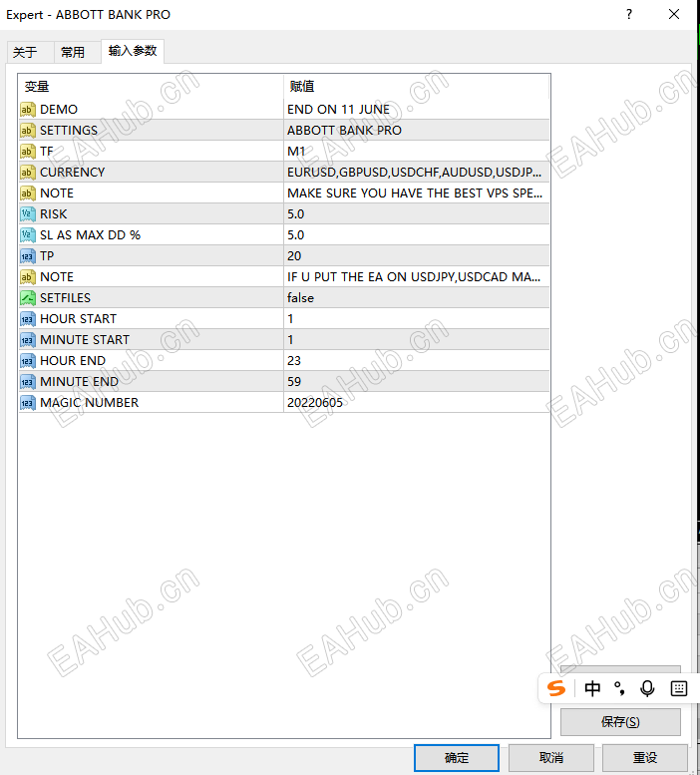Select the DEMO variable name
The image size is (700, 775).
(x=59, y=110)
